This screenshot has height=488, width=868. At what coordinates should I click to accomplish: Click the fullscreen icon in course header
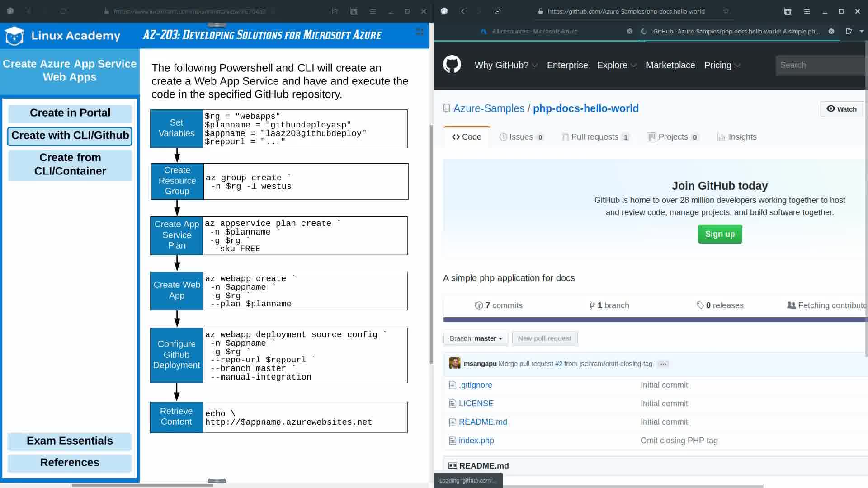[420, 31]
